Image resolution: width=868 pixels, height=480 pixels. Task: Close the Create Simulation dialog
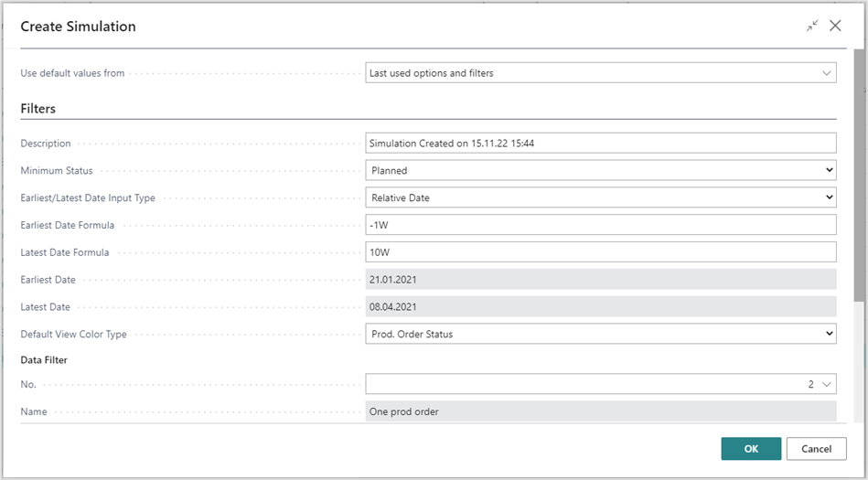835,26
